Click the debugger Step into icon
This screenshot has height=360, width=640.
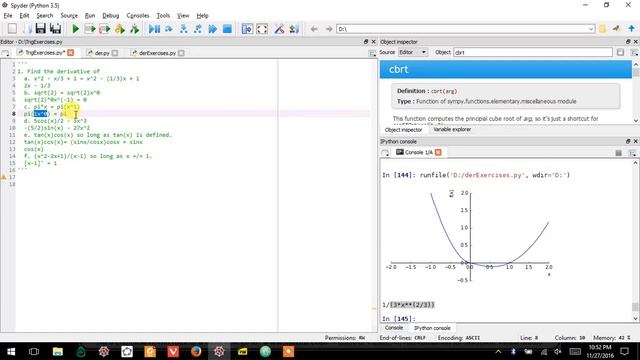tap(184, 29)
